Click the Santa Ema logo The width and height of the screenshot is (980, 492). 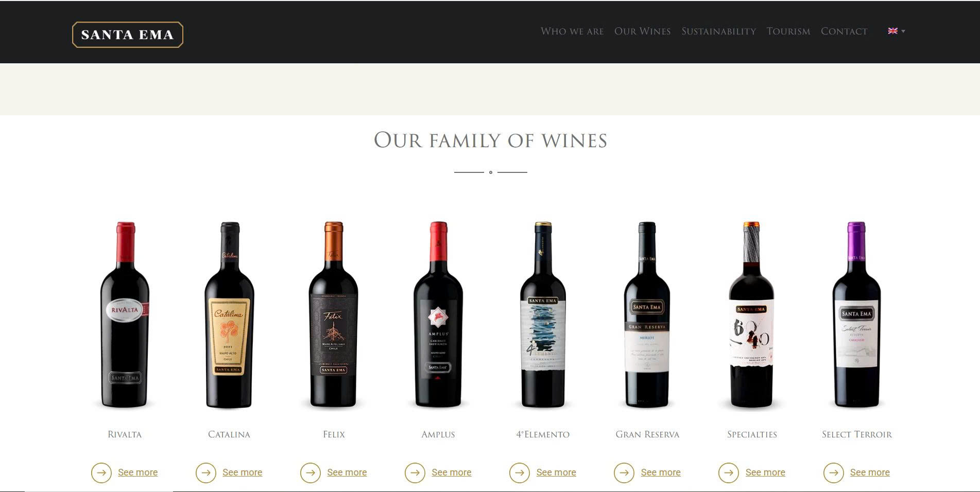tap(128, 34)
